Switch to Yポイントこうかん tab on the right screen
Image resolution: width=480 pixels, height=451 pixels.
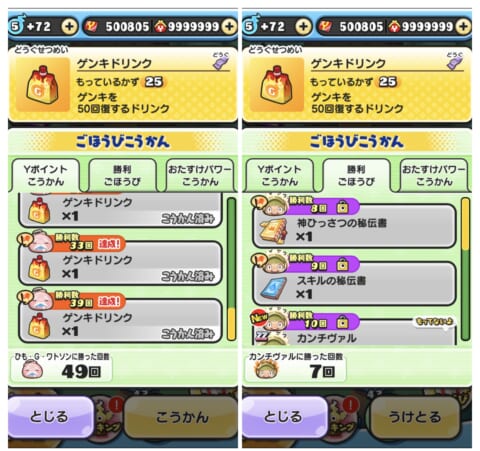(279, 176)
